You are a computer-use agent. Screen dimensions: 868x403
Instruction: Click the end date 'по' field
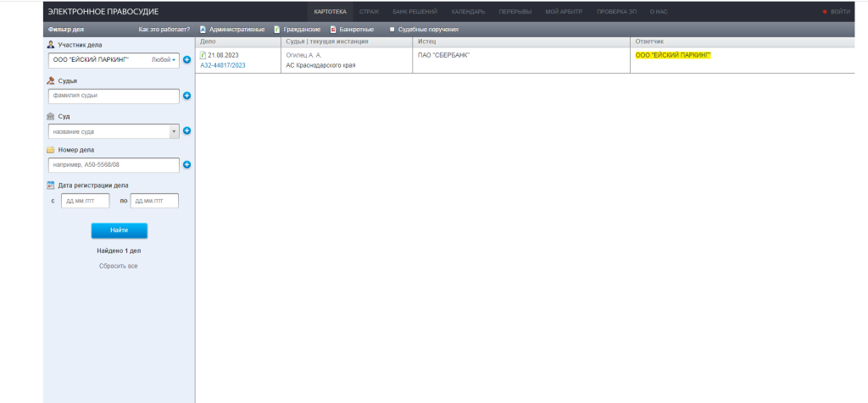click(154, 201)
